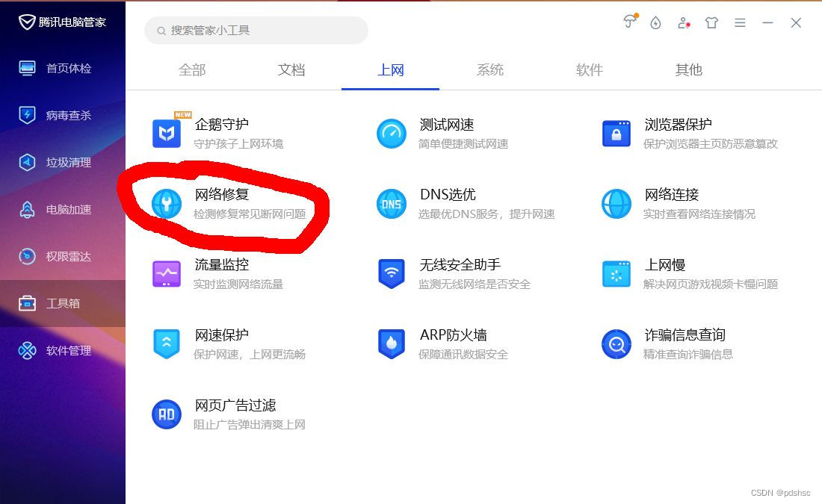Open the skin (shirt) icon
822x504 pixels.
tap(711, 22)
